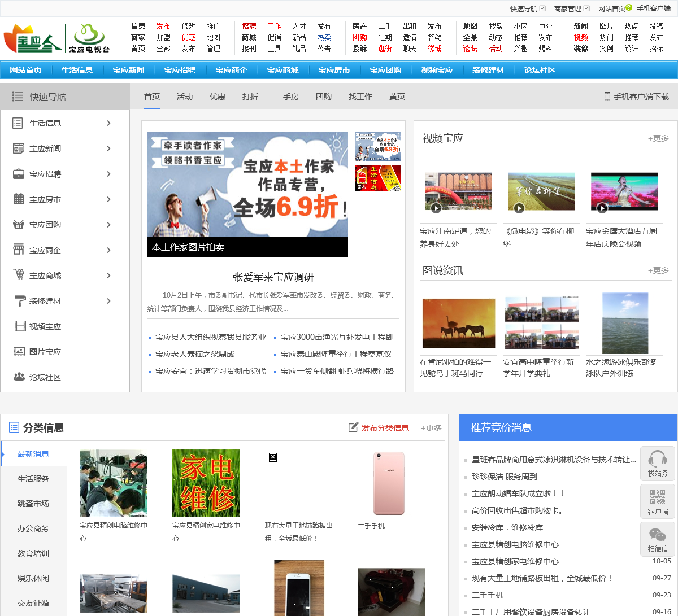Expand the 宝应商企 sidebar arrow

point(109,250)
